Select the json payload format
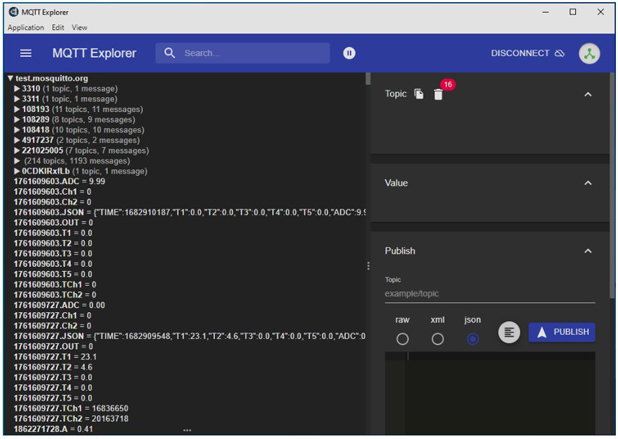 pyautogui.click(x=472, y=339)
